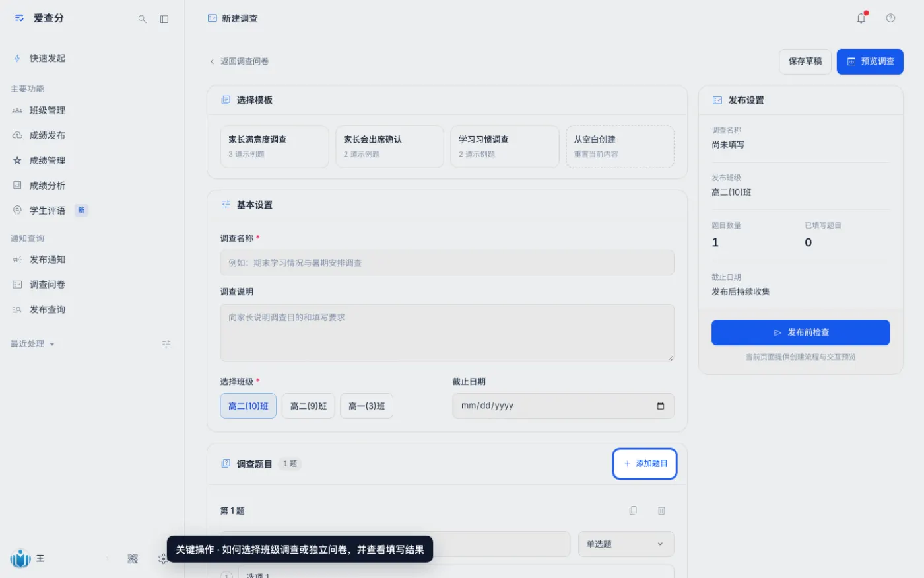
Task: Focus the 调查说明 textarea
Action: click(x=447, y=333)
